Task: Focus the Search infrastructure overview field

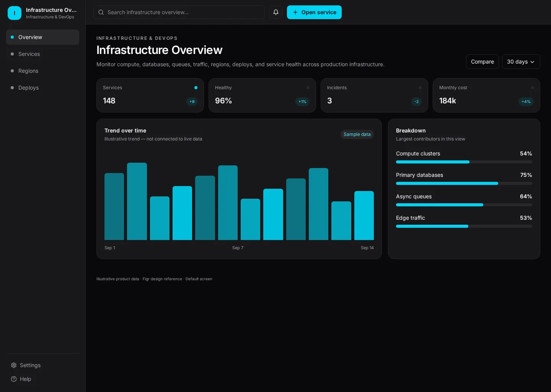Action: pos(179,12)
